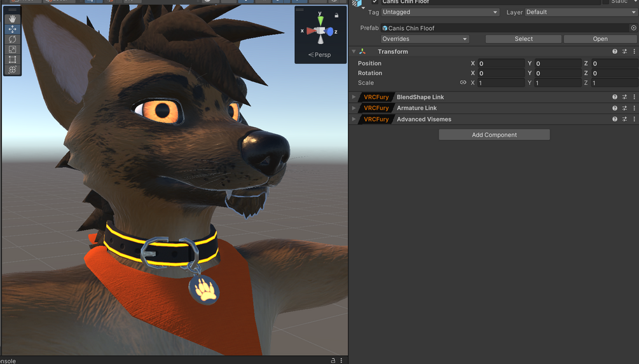Click the prefab object picker circle

(x=633, y=28)
